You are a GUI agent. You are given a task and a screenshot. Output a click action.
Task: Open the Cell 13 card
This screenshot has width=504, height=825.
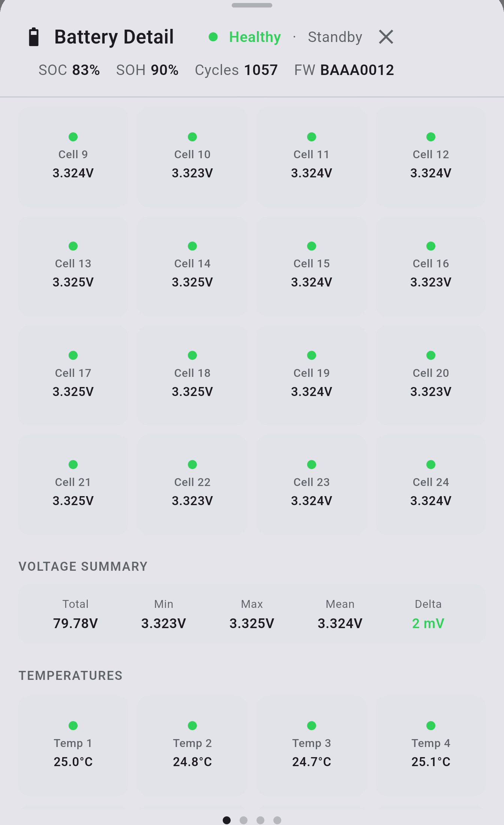point(73,266)
